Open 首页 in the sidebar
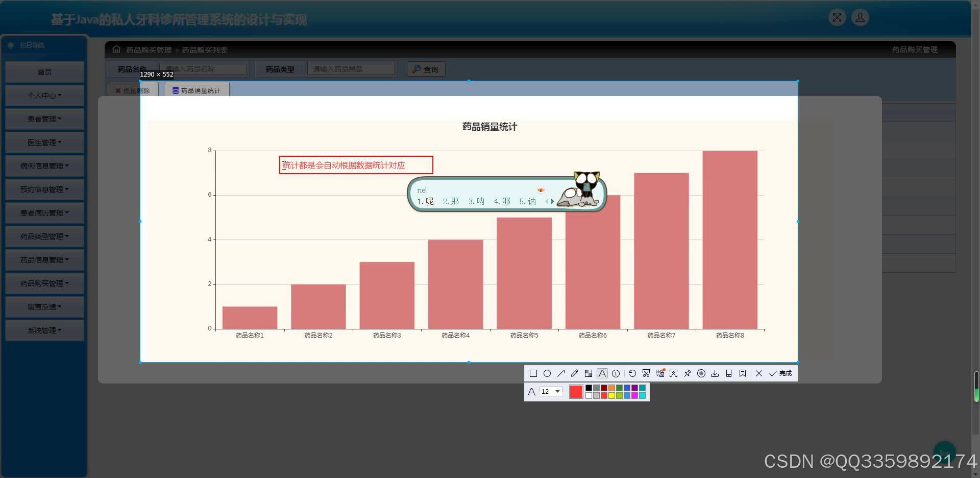980x478 pixels. pyautogui.click(x=44, y=72)
